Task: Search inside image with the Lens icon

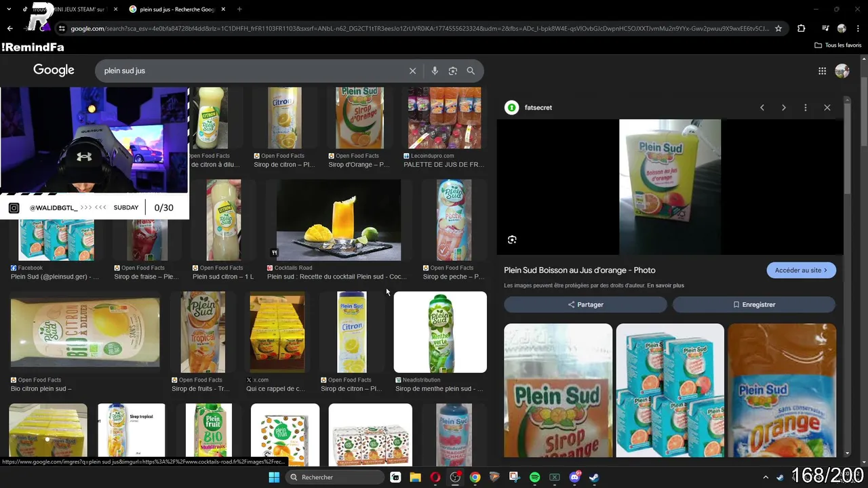Action: (512, 239)
